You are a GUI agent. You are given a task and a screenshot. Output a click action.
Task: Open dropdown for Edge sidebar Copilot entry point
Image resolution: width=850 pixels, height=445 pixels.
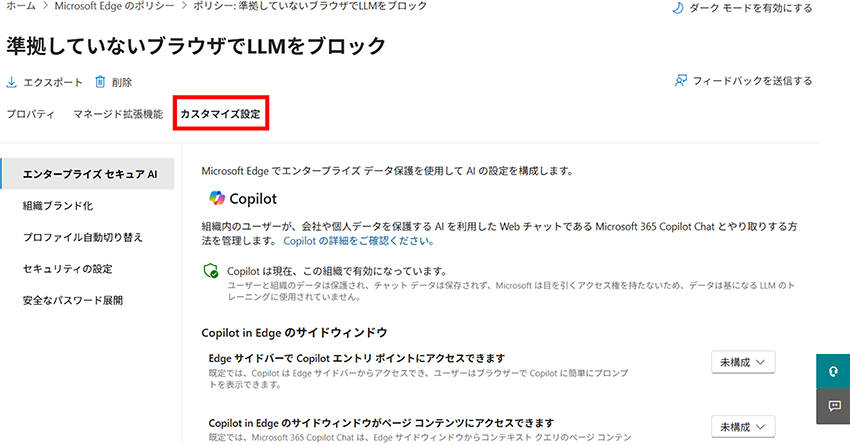[743, 361]
